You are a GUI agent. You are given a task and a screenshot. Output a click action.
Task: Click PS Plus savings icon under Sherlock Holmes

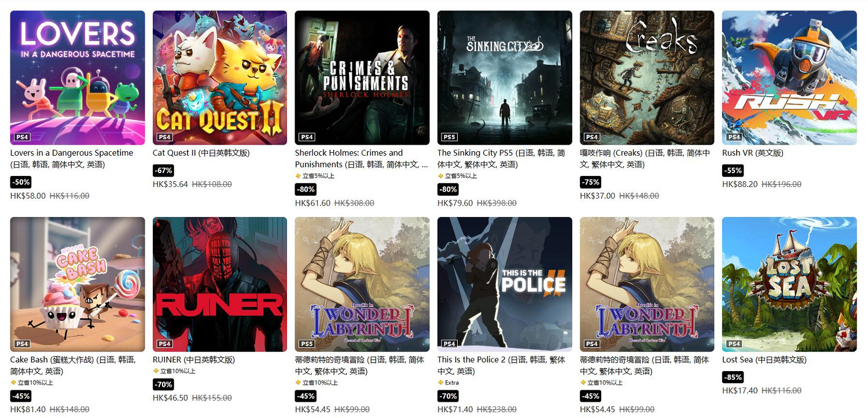298,176
